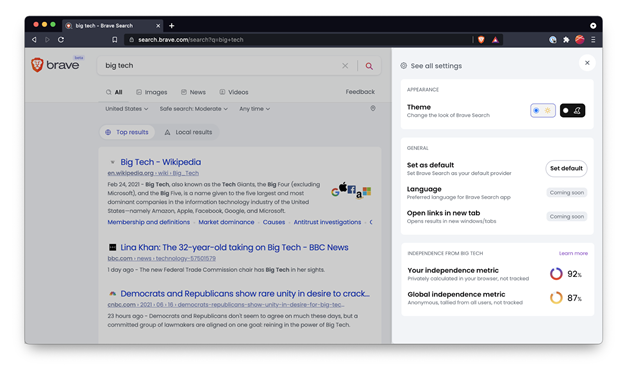This screenshot has height=376, width=626.
Task: Open the Learn more link
Action: pyautogui.click(x=573, y=253)
